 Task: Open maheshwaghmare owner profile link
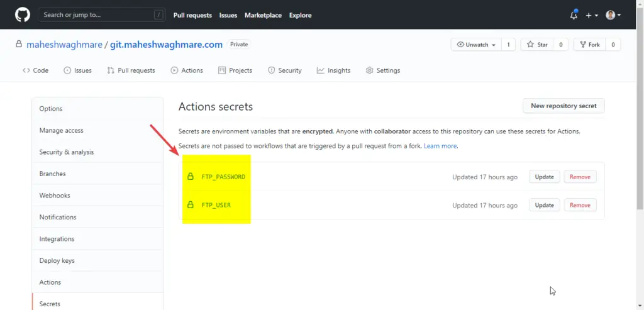point(65,45)
